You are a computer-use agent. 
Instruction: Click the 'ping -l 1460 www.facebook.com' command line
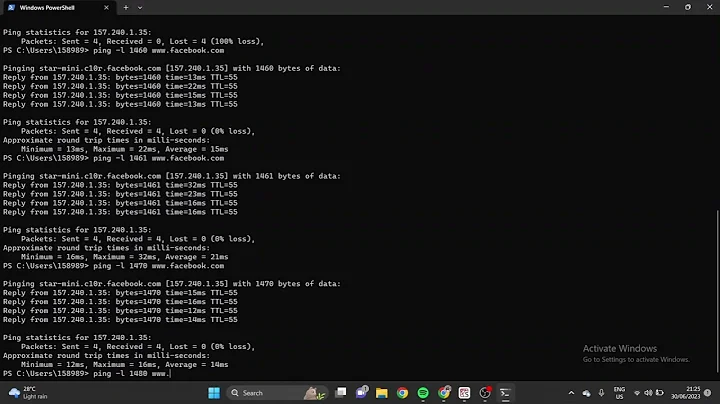point(113,50)
